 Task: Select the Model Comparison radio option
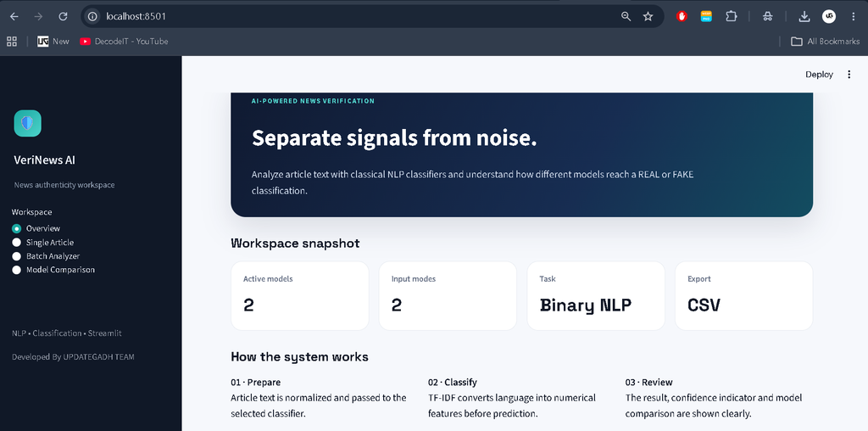click(x=53, y=270)
